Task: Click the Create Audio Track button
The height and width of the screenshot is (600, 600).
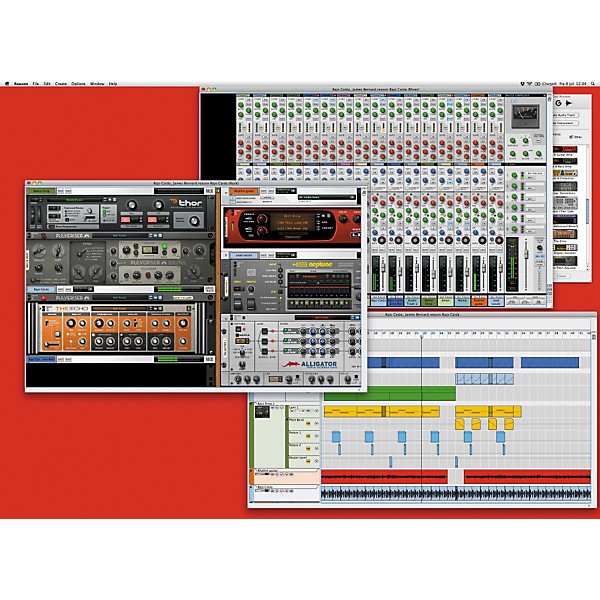Action: pos(565,115)
